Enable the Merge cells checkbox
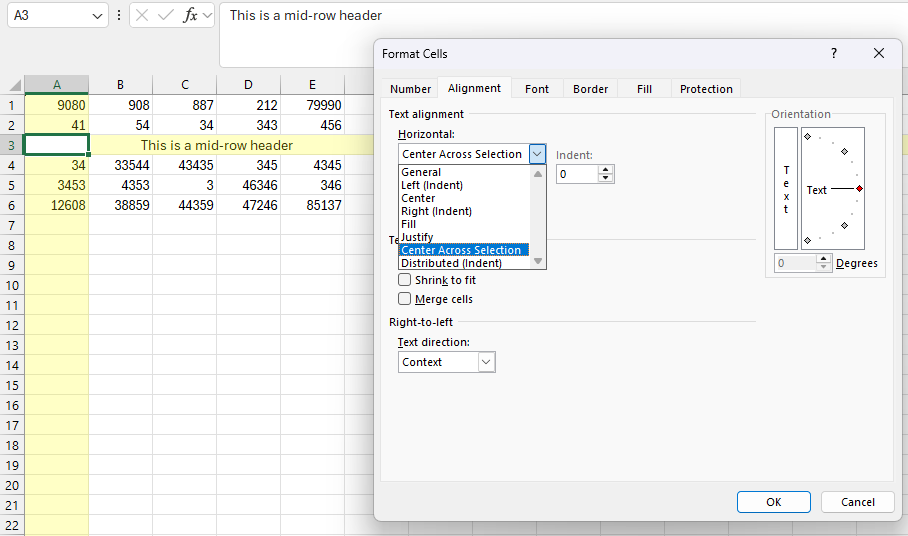 click(x=405, y=299)
